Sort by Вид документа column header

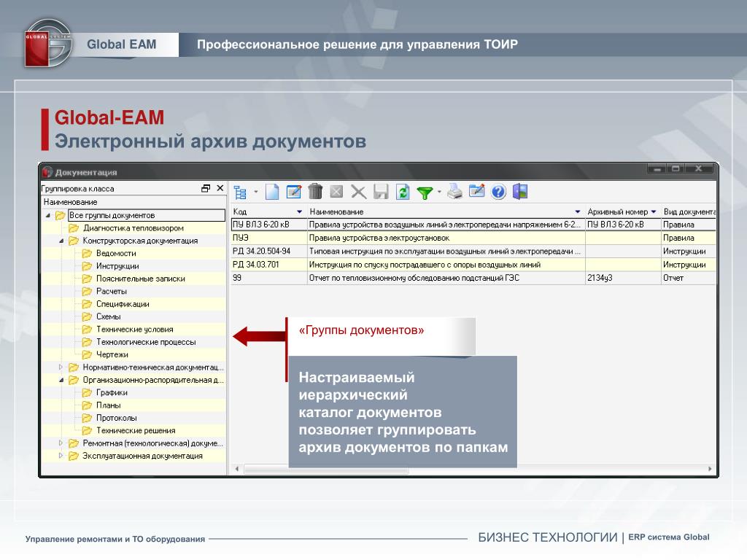689,212
